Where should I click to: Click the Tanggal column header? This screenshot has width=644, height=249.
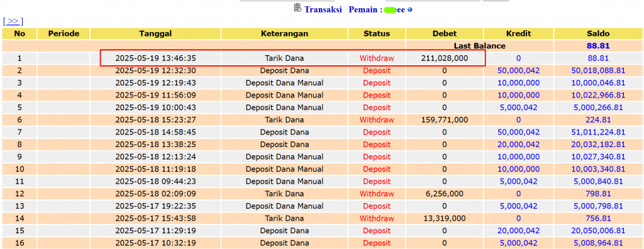(155, 34)
